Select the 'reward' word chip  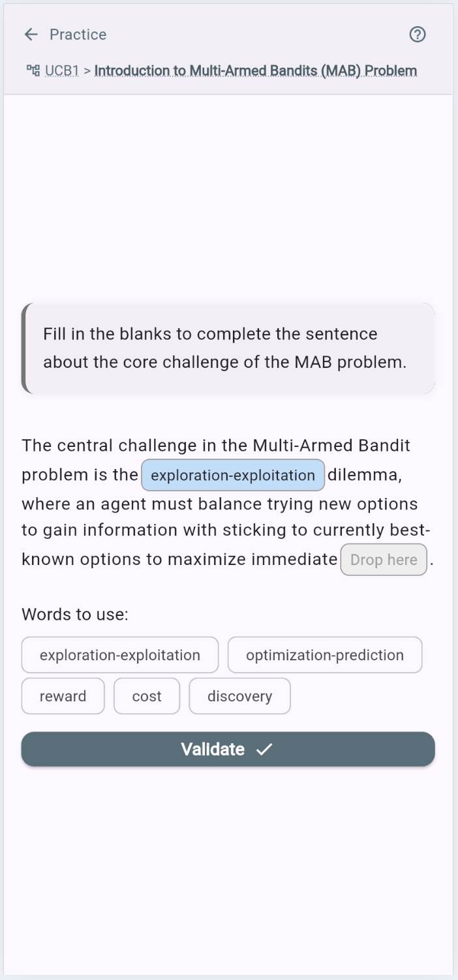tap(63, 696)
